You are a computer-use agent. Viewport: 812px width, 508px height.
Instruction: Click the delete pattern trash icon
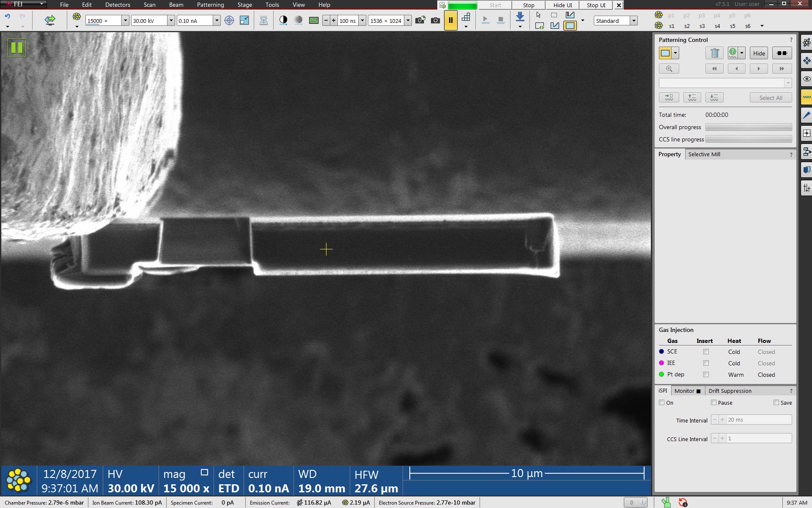click(714, 53)
